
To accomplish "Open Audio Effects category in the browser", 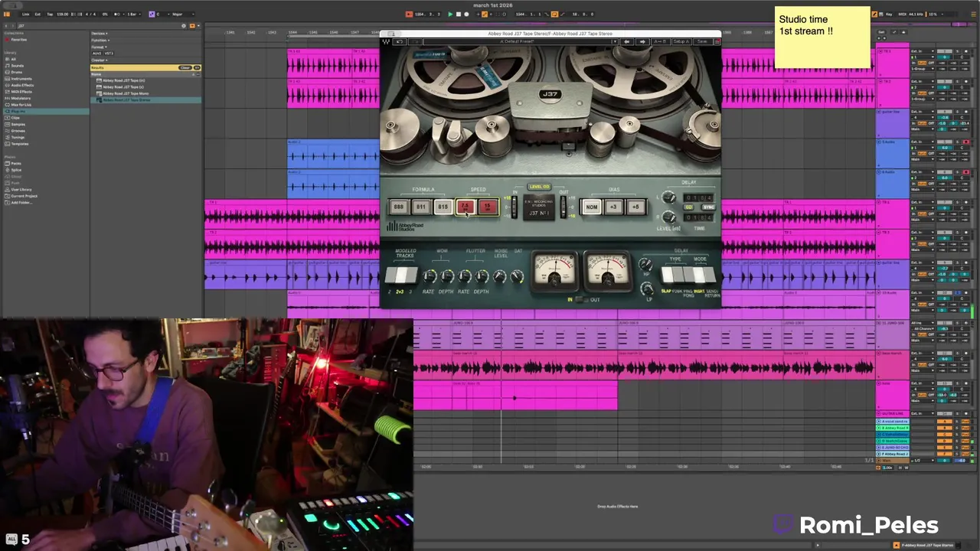I will 21,85.
